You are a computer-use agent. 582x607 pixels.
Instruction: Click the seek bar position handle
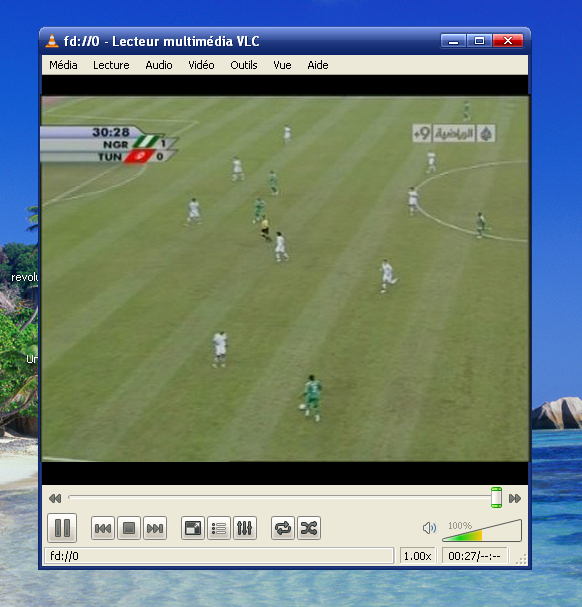[x=496, y=497]
